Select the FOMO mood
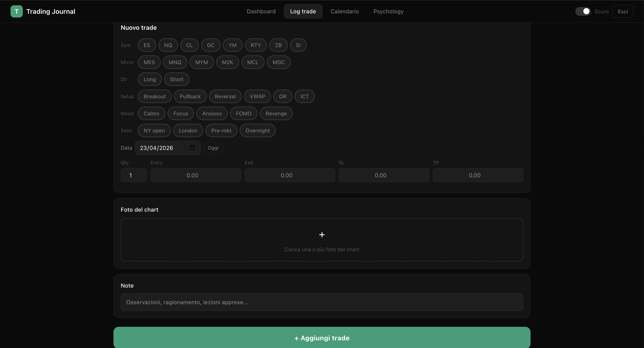The image size is (644, 348). pos(244,113)
